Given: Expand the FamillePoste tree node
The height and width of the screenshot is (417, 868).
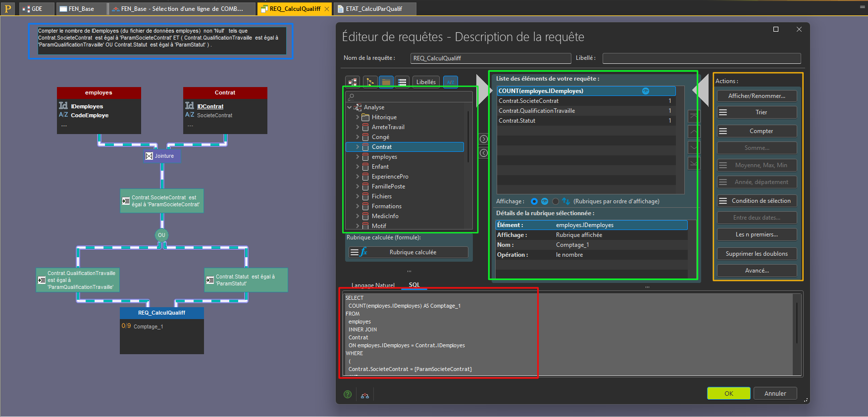Looking at the screenshot, I should 357,186.
